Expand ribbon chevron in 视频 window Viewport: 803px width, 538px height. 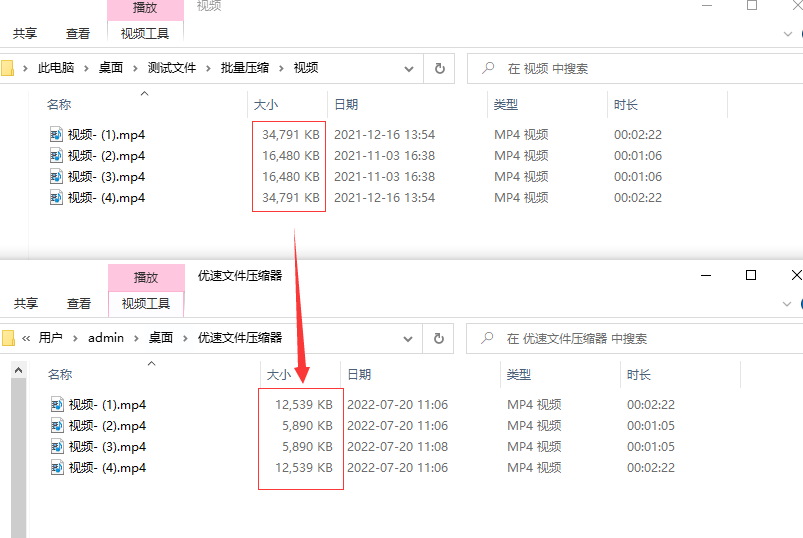788,34
